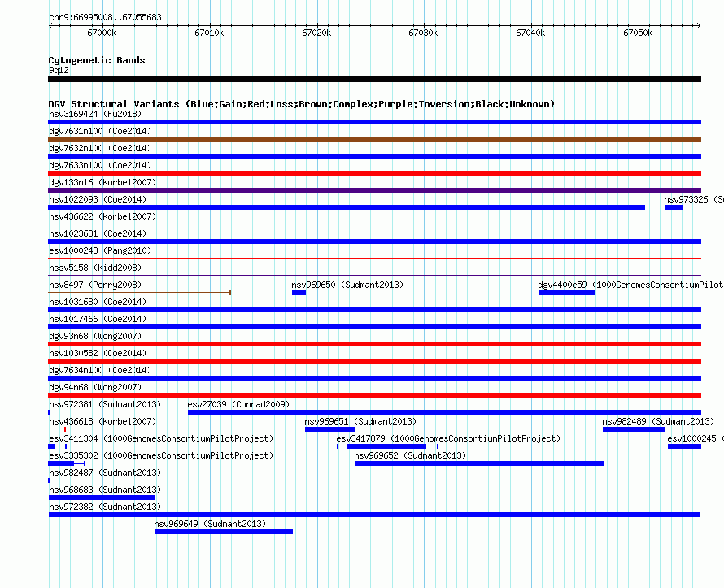The height and width of the screenshot is (588, 724).
Task: Click the dgv7634n100 (Coe2014) label
Action: (x=100, y=370)
